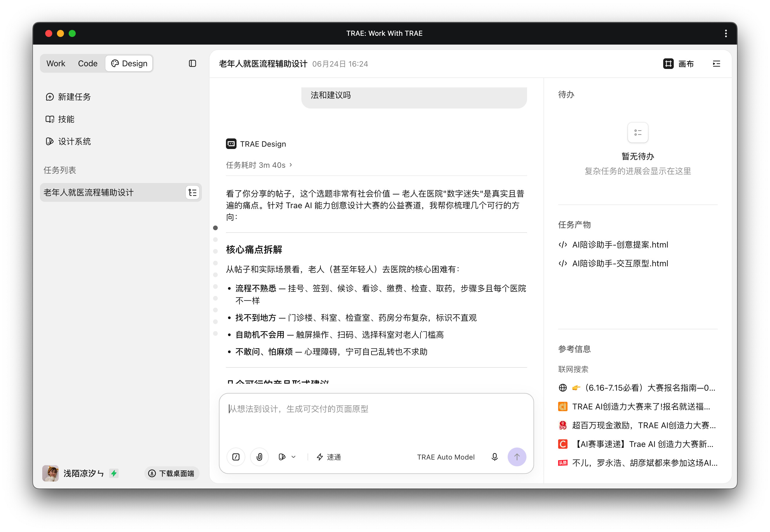
Task: Click the code icon beside AI陪诊助手-交互原型.html
Action: pyautogui.click(x=563, y=263)
